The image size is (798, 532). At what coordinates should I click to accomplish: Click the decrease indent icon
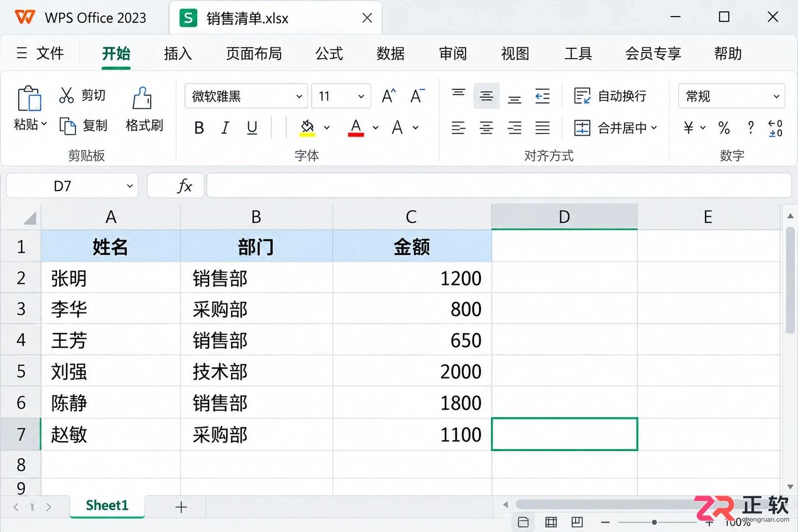pos(543,96)
